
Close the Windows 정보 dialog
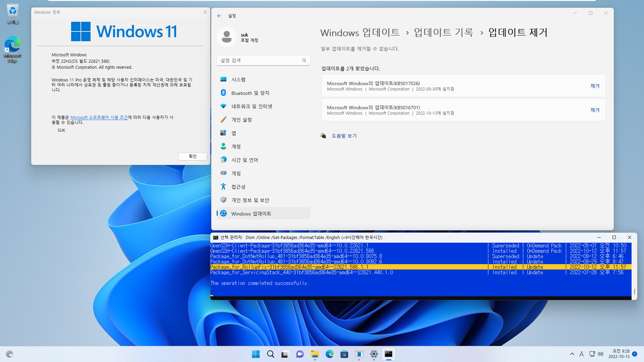205,12
